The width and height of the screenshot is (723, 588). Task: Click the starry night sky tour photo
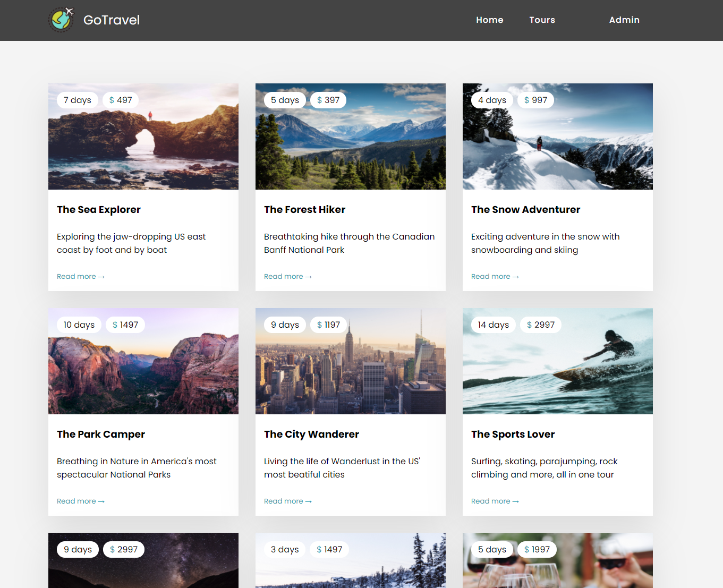coord(143,560)
